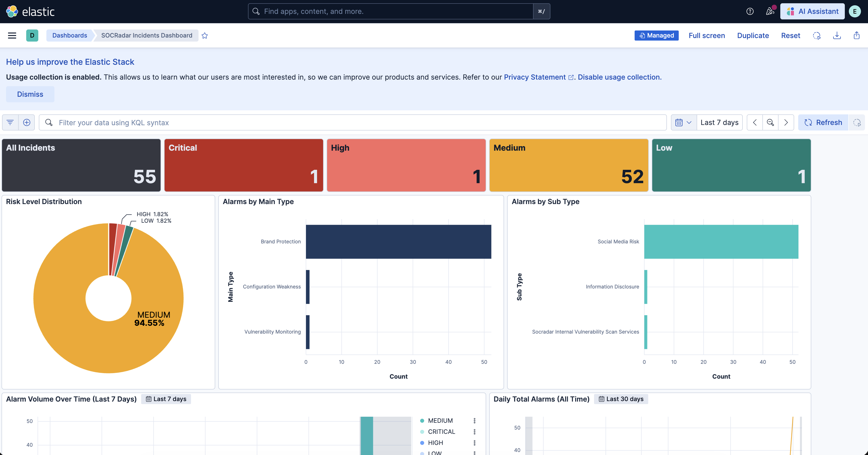
Task: Open user avatar E menu
Action: (855, 11)
